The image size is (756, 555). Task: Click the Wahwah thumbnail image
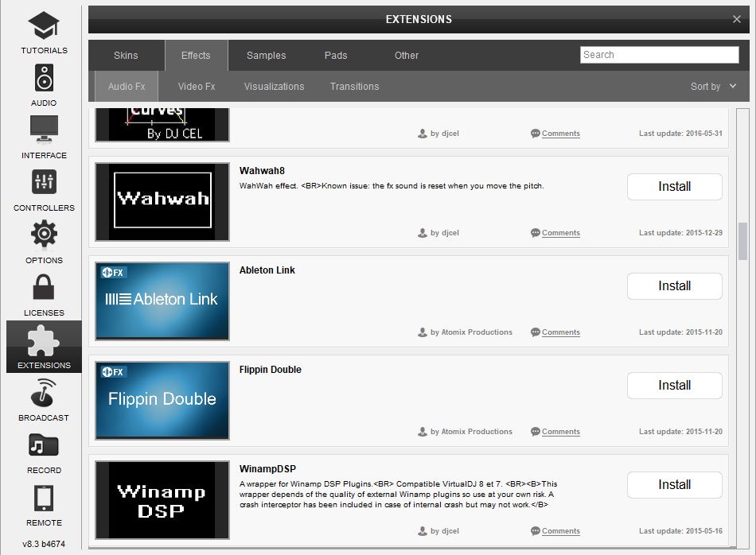[162, 201]
